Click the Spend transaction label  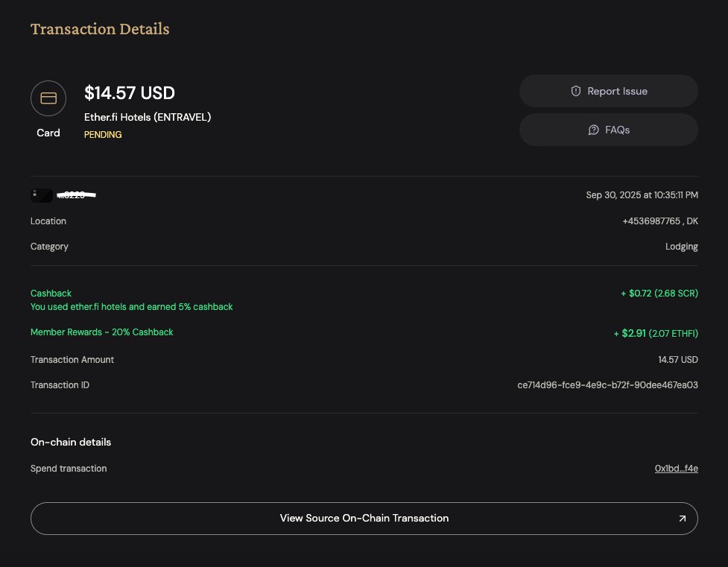pos(69,469)
